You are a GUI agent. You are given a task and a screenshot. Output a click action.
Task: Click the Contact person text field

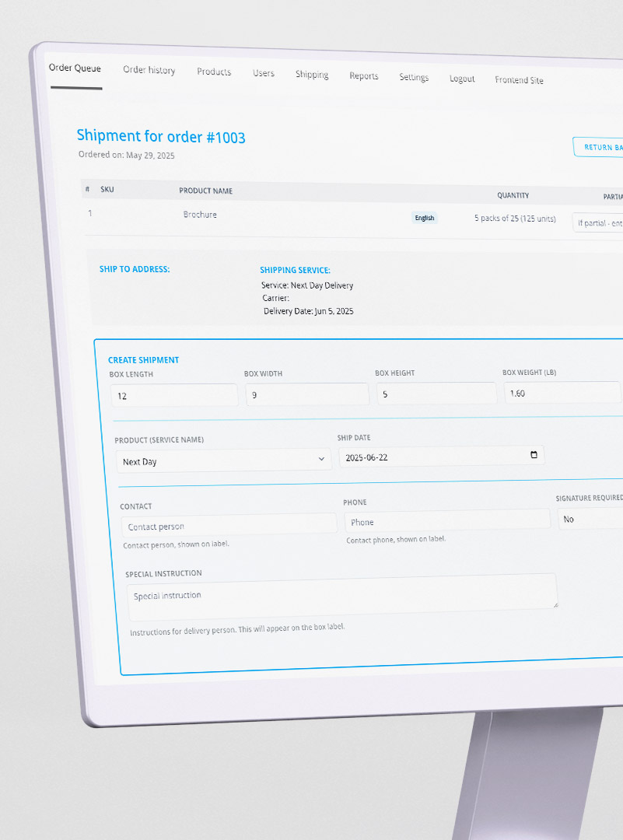coord(228,526)
